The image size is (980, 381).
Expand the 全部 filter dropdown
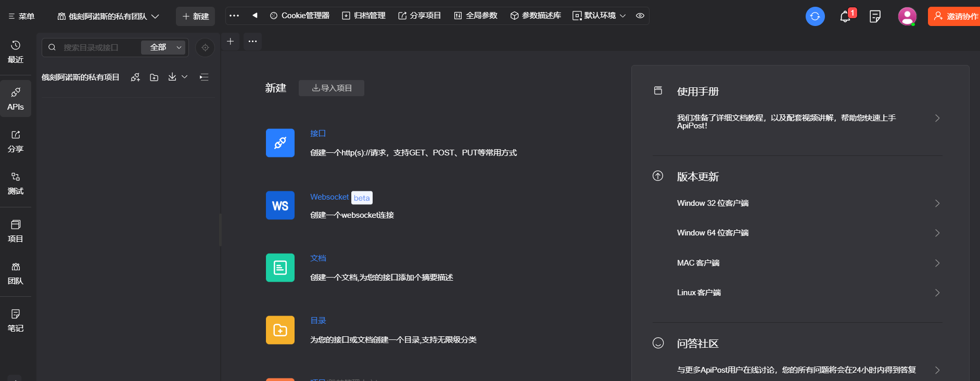pyautogui.click(x=163, y=47)
